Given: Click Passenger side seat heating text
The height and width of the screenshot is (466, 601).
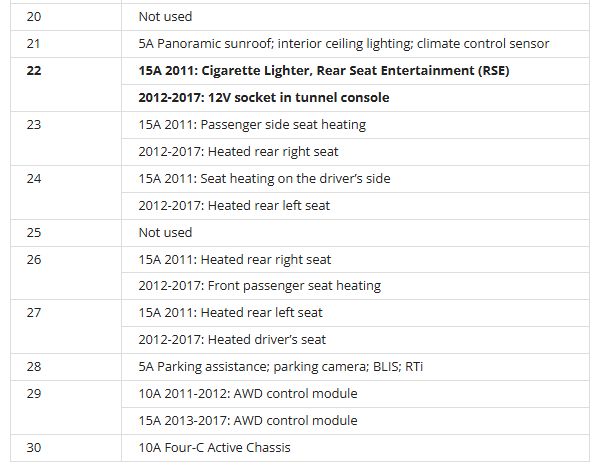Looking at the screenshot, I should 252,125.
